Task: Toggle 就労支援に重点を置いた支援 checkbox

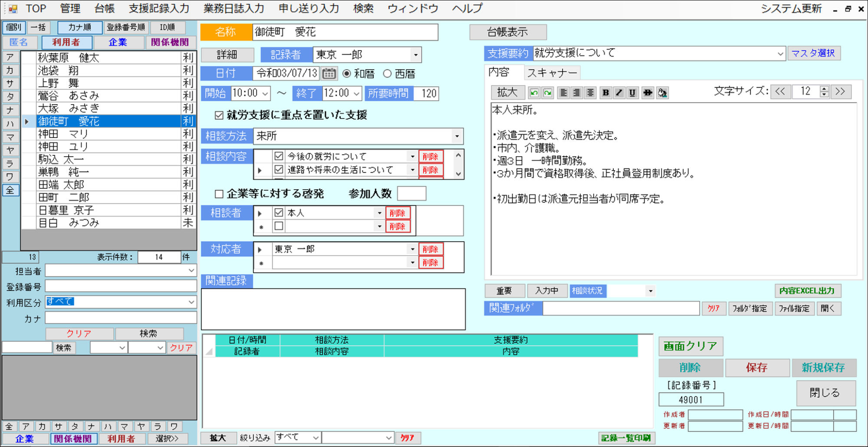Action: tap(219, 115)
